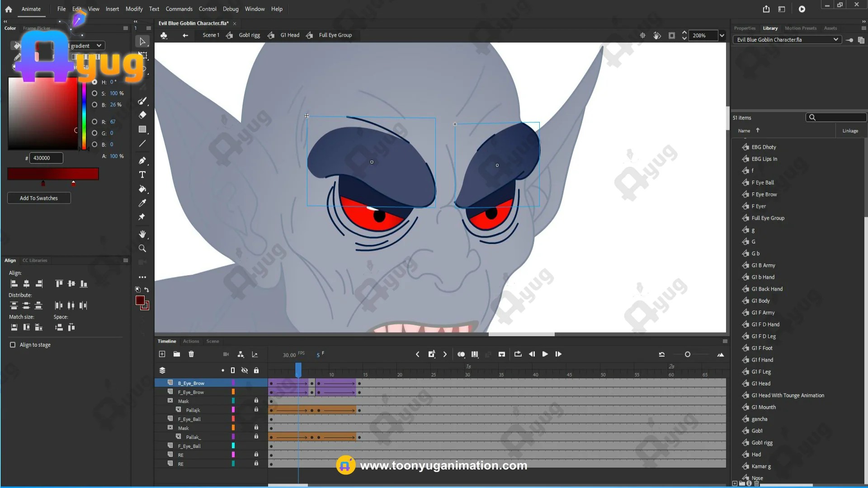Enable Align to stage checkbox

tap(13, 345)
